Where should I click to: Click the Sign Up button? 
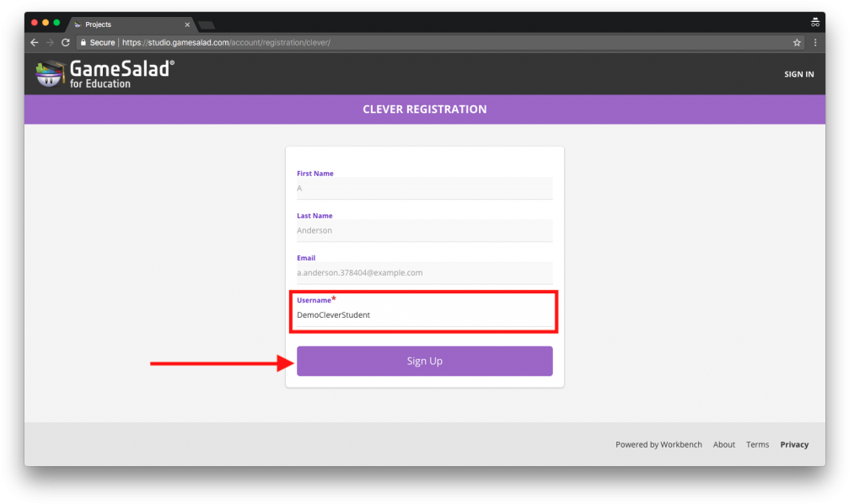click(x=425, y=361)
